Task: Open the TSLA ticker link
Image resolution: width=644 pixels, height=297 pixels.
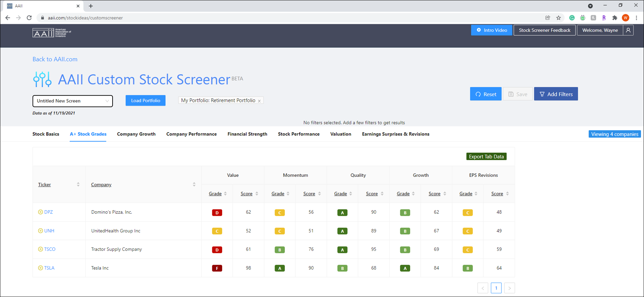Action: (x=49, y=268)
